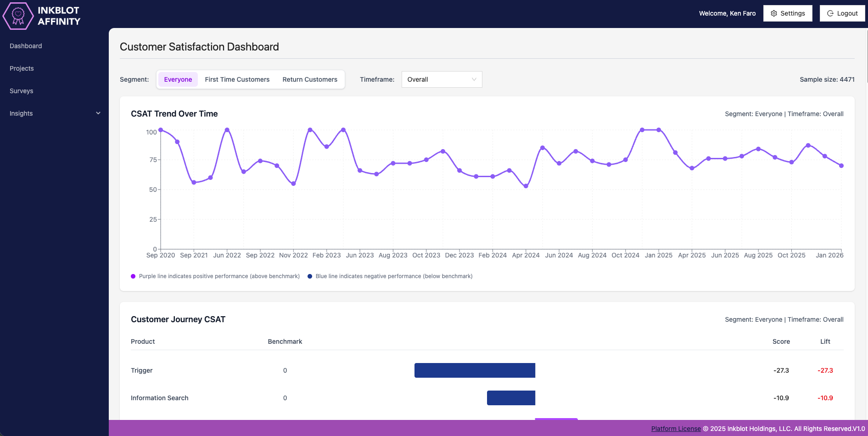
Task: Click the 'Sample size: 4471' text
Action: 827,79
